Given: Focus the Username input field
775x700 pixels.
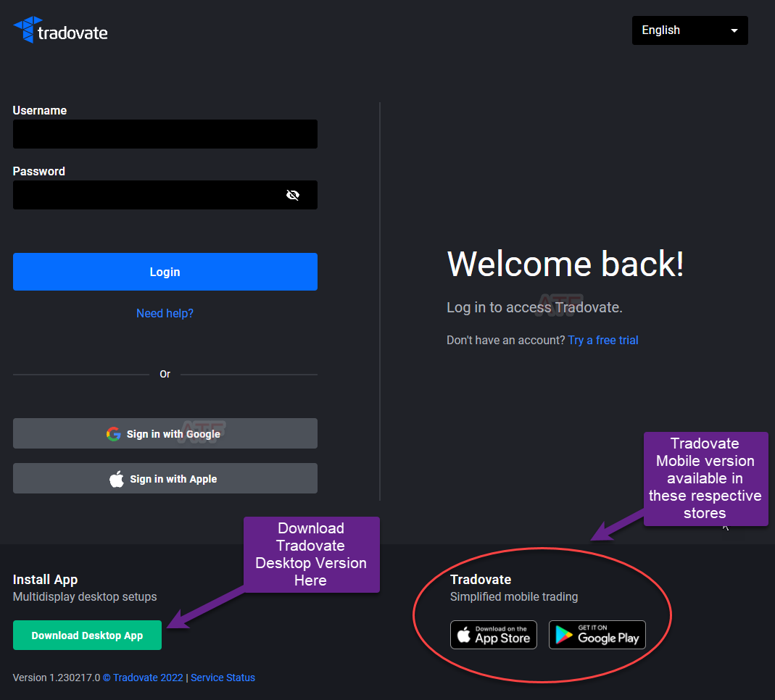Looking at the screenshot, I should coord(165,134).
